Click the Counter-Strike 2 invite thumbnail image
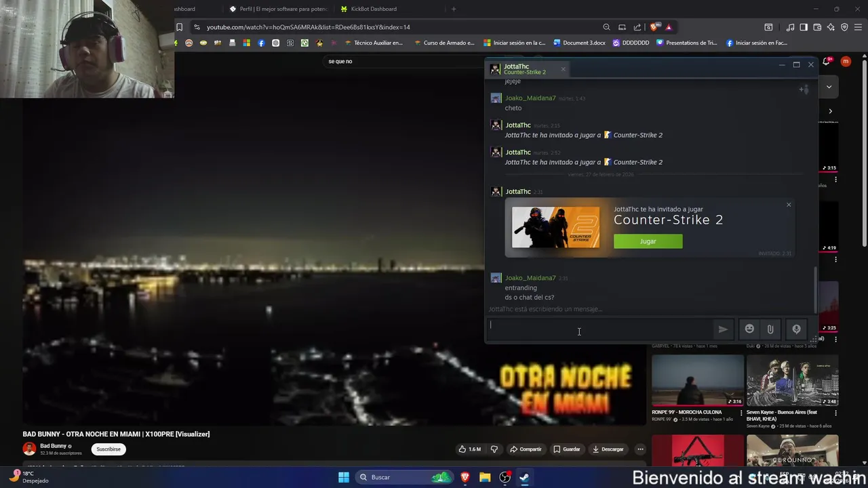Viewport: 868px width, 488px height. tap(555, 227)
